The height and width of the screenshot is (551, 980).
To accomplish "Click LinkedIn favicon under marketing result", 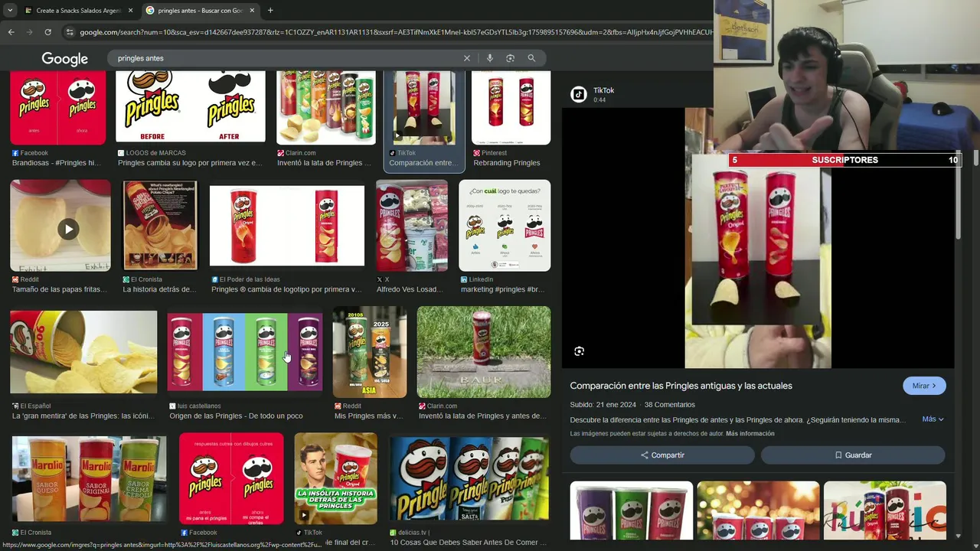I will click(464, 279).
